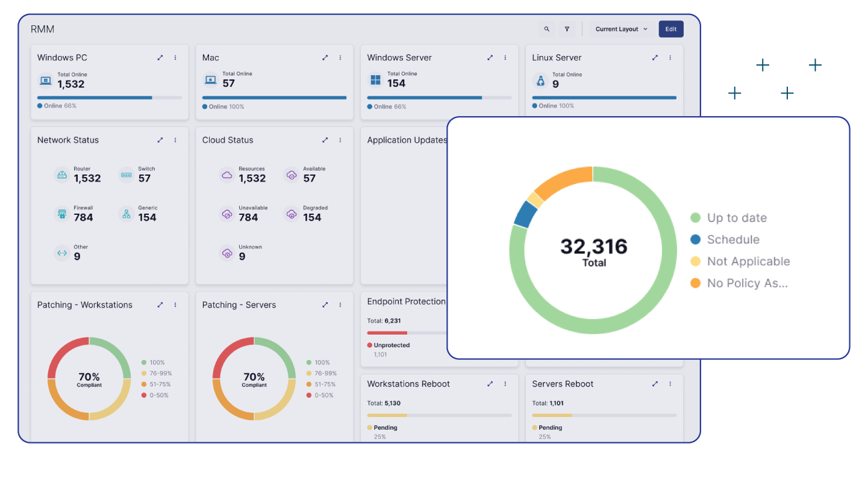The height and width of the screenshot is (482, 868).
Task: Click the Edit button
Action: pyautogui.click(x=670, y=29)
